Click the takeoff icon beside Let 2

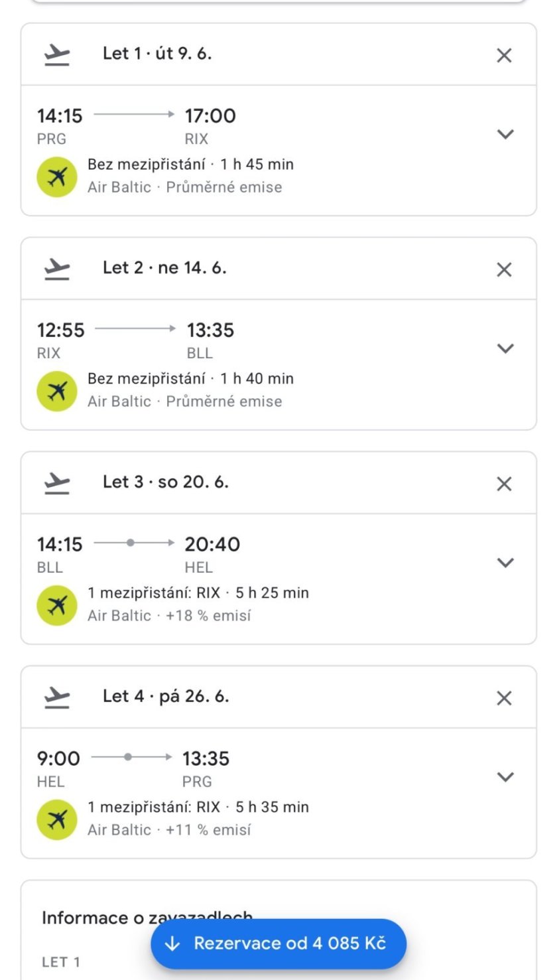tap(57, 269)
